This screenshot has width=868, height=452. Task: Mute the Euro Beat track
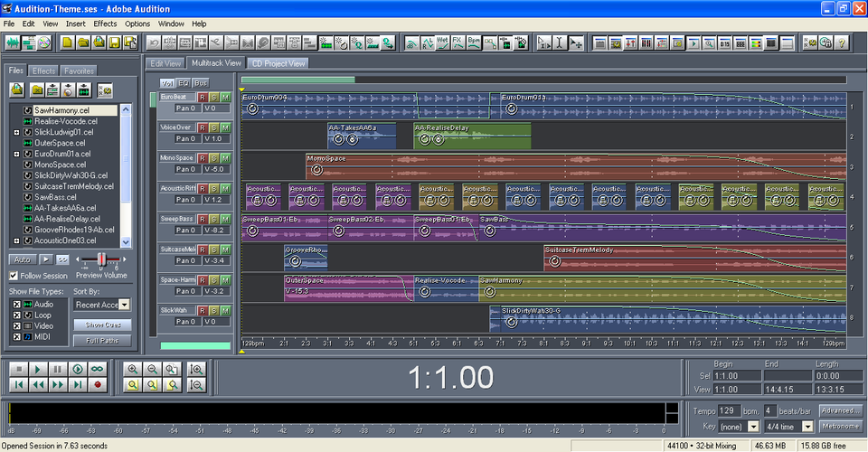pos(225,96)
